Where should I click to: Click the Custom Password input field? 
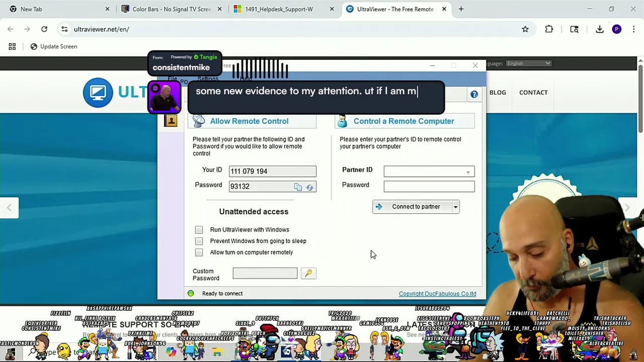point(265,273)
